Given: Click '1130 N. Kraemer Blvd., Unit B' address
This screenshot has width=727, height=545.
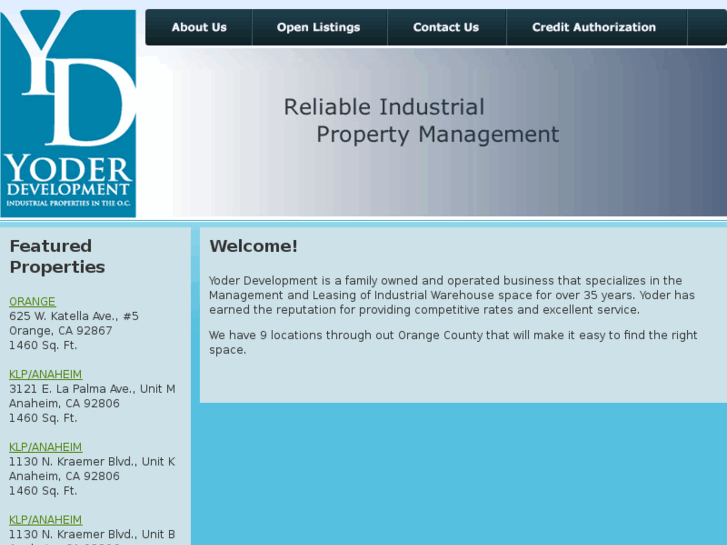Looking at the screenshot, I should point(92,535).
